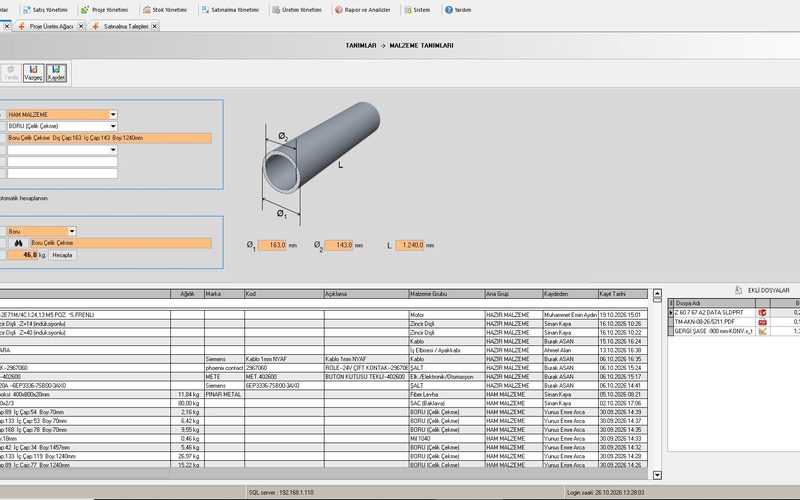Open the HAM MALZEME dropdown
Image resolution: width=800 pixels, height=500 pixels.
(x=113, y=114)
